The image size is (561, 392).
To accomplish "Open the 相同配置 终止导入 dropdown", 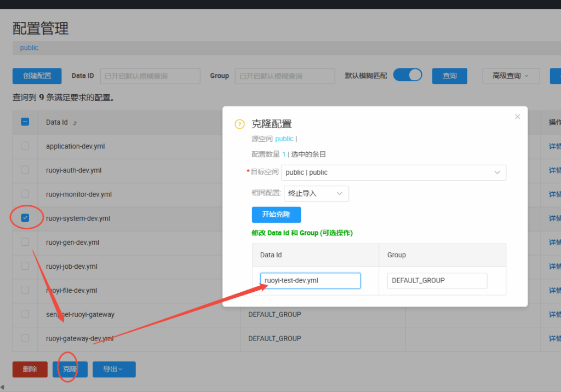I will (316, 193).
